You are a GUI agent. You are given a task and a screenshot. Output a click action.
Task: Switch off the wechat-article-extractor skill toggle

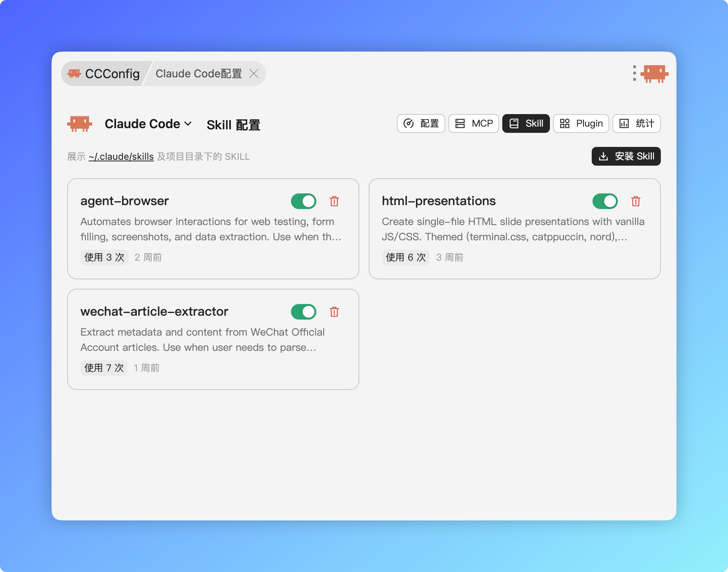pyautogui.click(x=303, y=312)
